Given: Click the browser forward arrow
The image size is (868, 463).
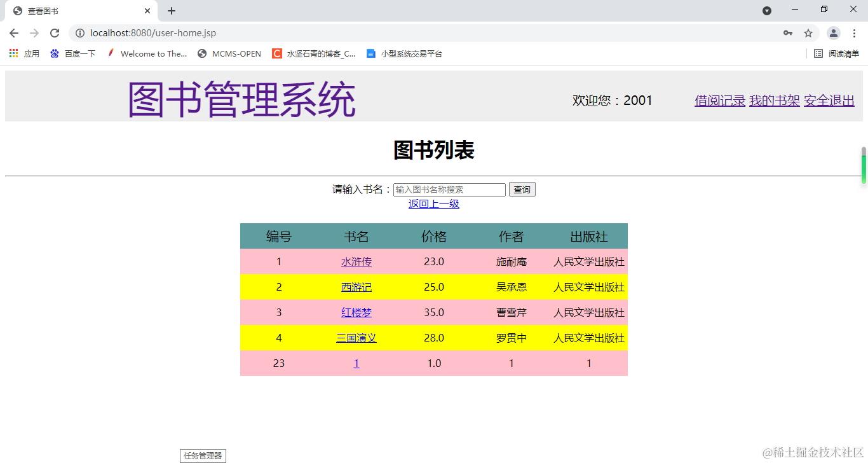Looking at the screenshot, I should (34, 32).
